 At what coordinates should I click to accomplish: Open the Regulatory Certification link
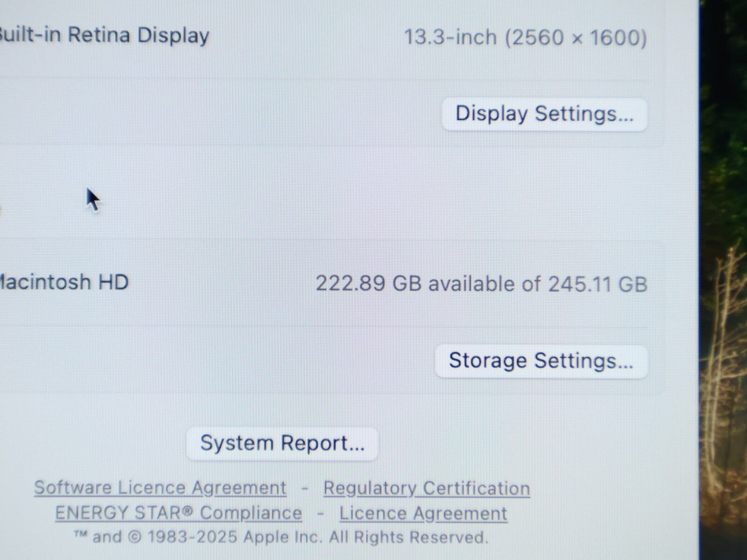(427, 489)
